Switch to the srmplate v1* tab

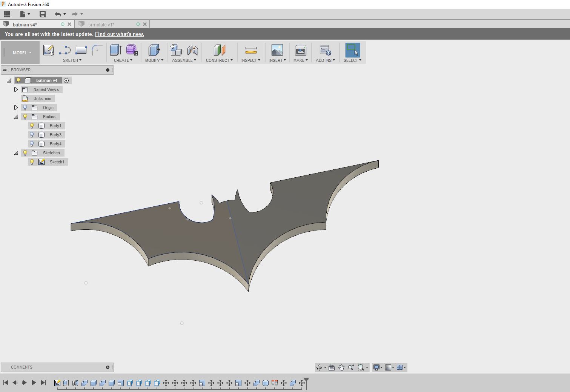point(101,25)
